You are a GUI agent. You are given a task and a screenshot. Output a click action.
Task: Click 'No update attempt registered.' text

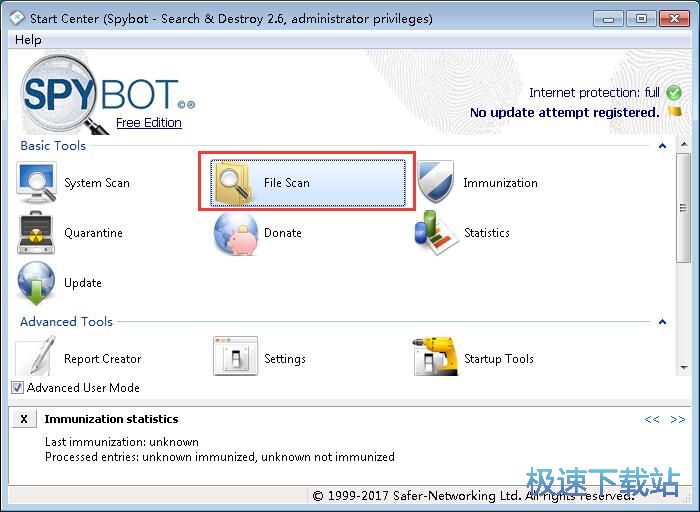click(x=565, y=112)
